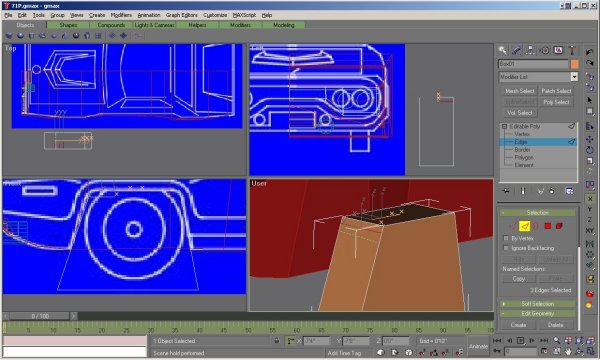Enable the Ignore Backfacing checkbox
The height and width of the screenshot is (360, 600).
[506, 248]
